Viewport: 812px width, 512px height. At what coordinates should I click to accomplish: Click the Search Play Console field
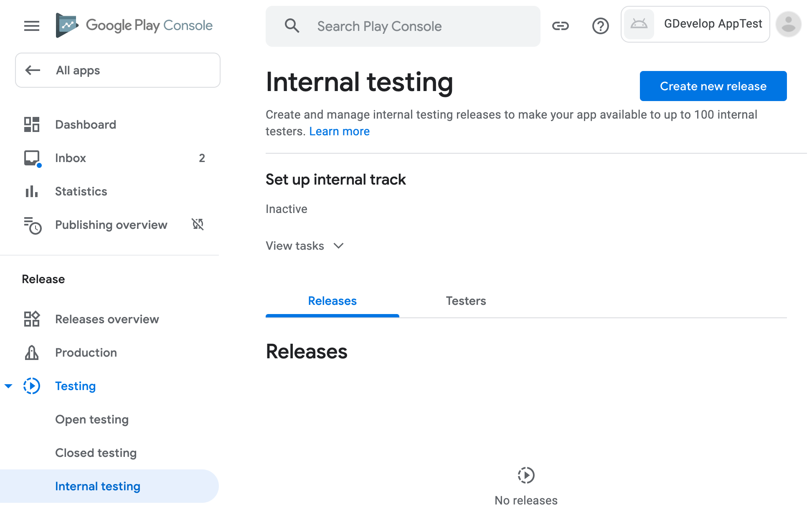click(x=403, y=26)
